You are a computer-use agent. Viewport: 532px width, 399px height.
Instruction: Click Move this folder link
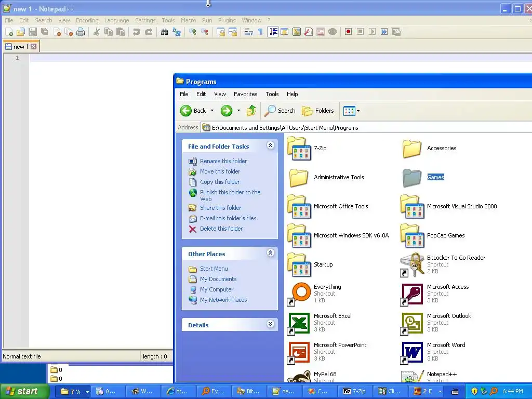click(x=220, y=171)
